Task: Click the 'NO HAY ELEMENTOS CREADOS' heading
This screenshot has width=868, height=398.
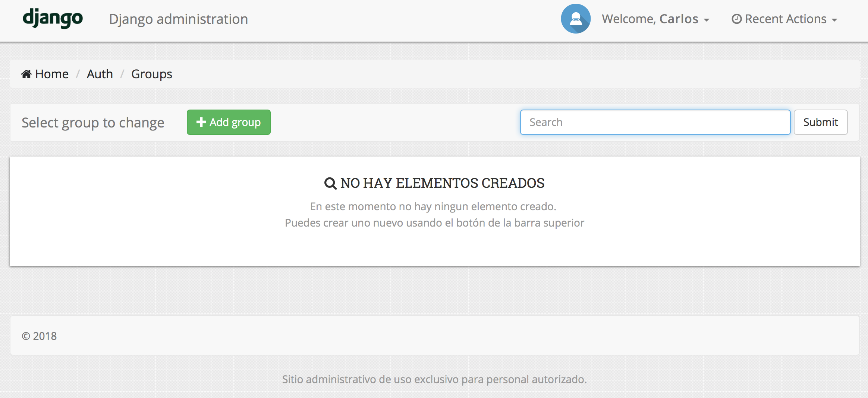Action: pyautogui.click(x=442, y=183)
